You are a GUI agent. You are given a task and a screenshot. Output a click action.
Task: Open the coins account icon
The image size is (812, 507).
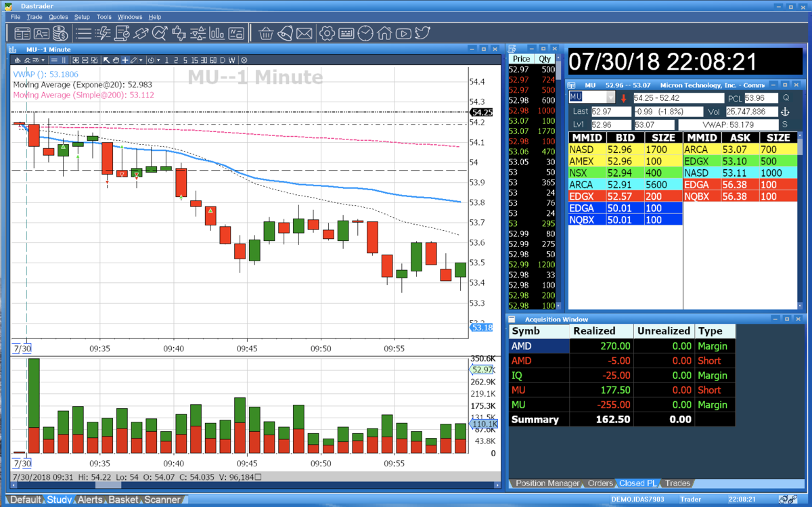tap(60, 32)
